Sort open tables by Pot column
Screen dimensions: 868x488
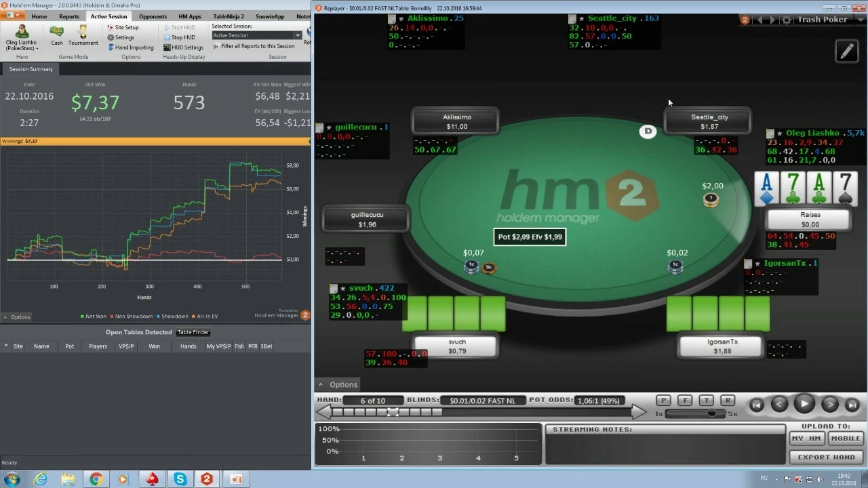click(x=69, y=346)
